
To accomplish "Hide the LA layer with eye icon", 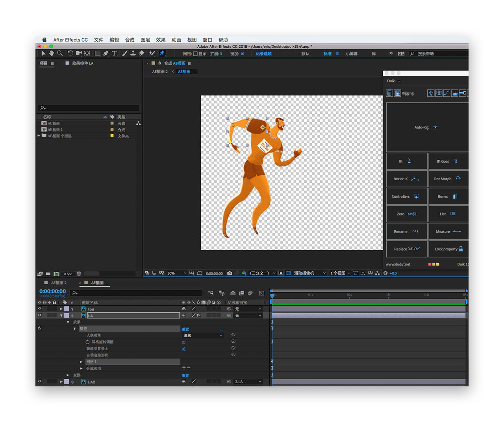I will coord(39,315).
